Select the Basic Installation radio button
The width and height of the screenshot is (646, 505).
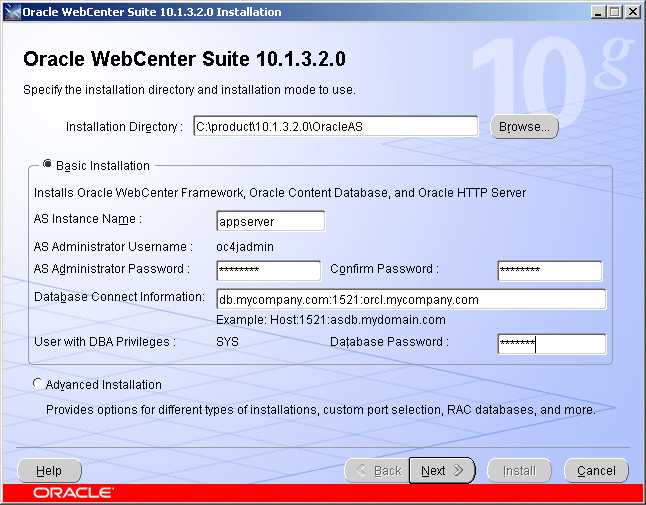tap(47, 164)
